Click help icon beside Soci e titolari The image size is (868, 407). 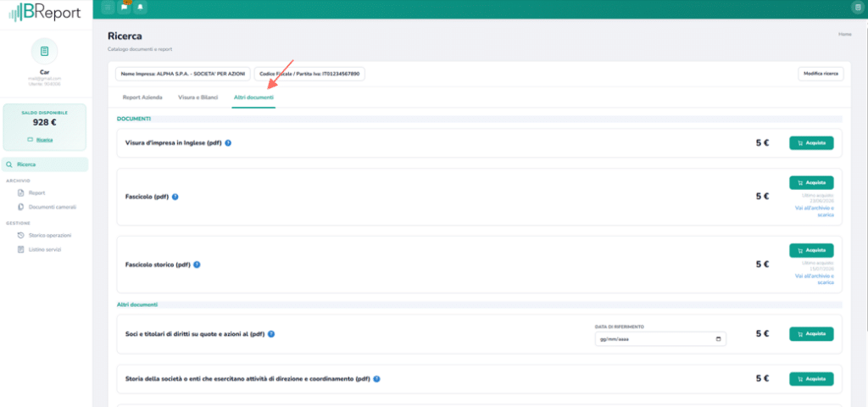pos(271,334)
